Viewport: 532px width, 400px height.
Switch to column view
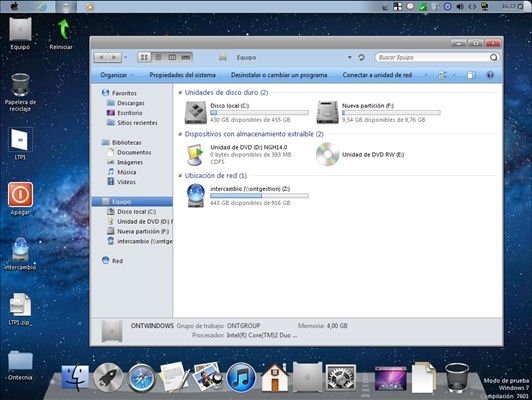(x=172, y=57)
